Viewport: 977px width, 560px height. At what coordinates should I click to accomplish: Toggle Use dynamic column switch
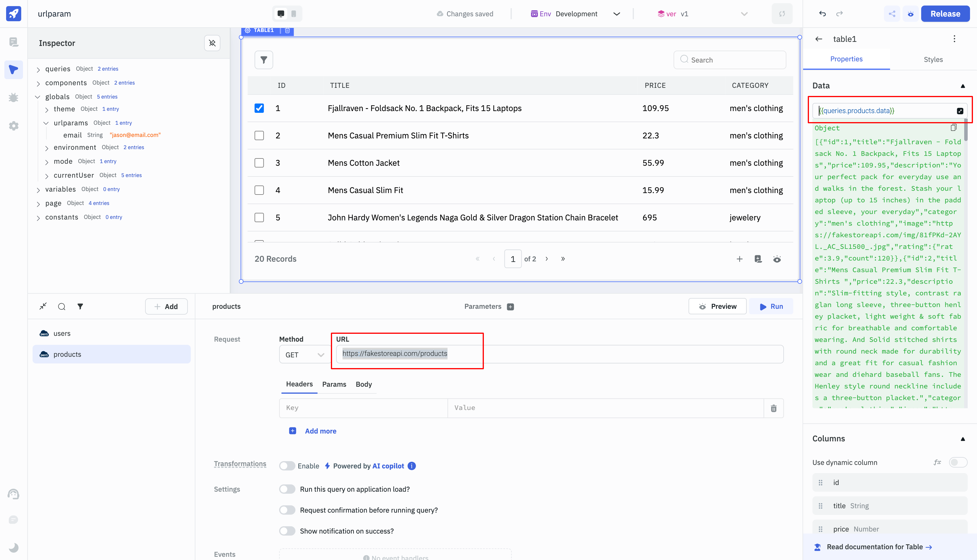[x=958, y=462]
